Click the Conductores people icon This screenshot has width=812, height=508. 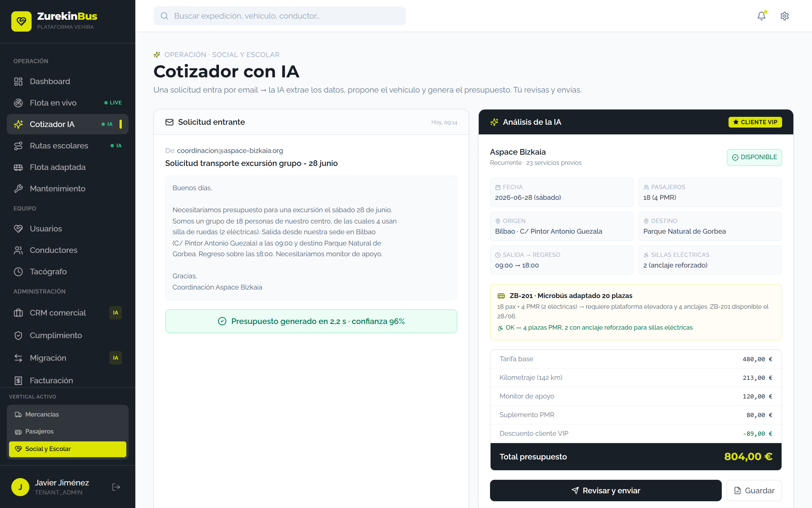pos(18,250)
